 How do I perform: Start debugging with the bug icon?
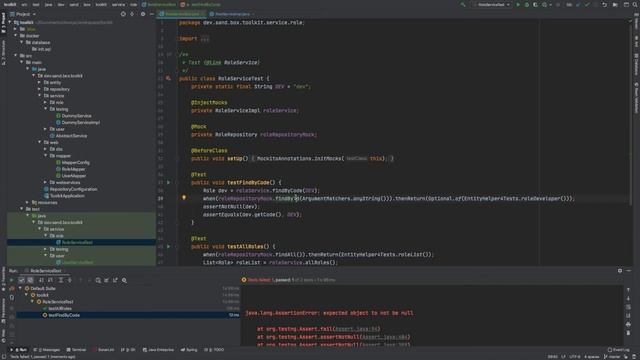click(527, 5)
